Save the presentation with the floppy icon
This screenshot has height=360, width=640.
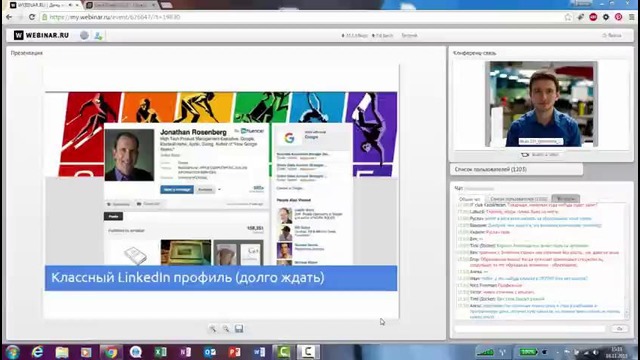[x=239, y=329]
